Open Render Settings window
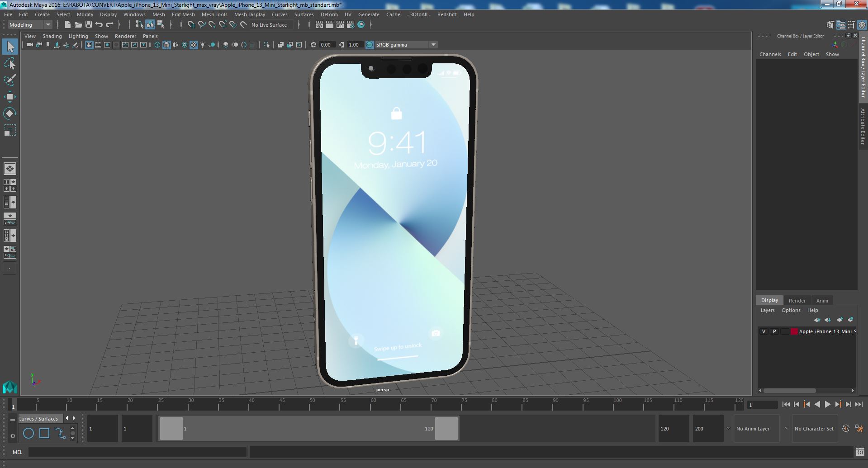The height and width of the screenshot is (468, 868). (351, 25)
